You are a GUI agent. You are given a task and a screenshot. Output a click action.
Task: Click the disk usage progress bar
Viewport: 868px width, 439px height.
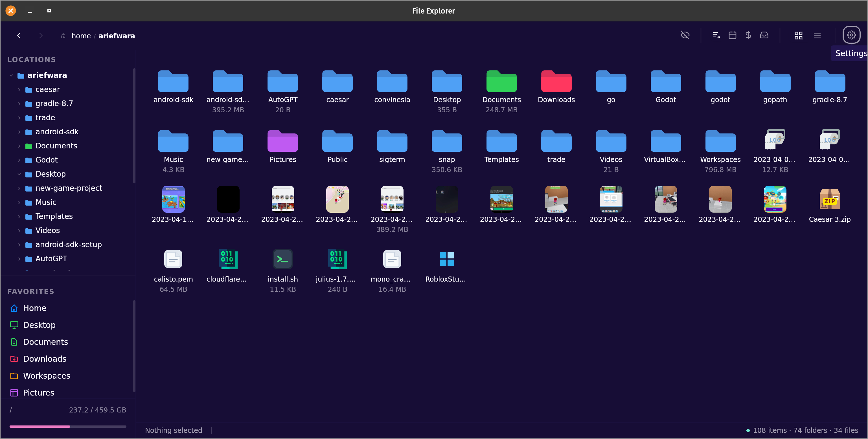pos(67,426)
